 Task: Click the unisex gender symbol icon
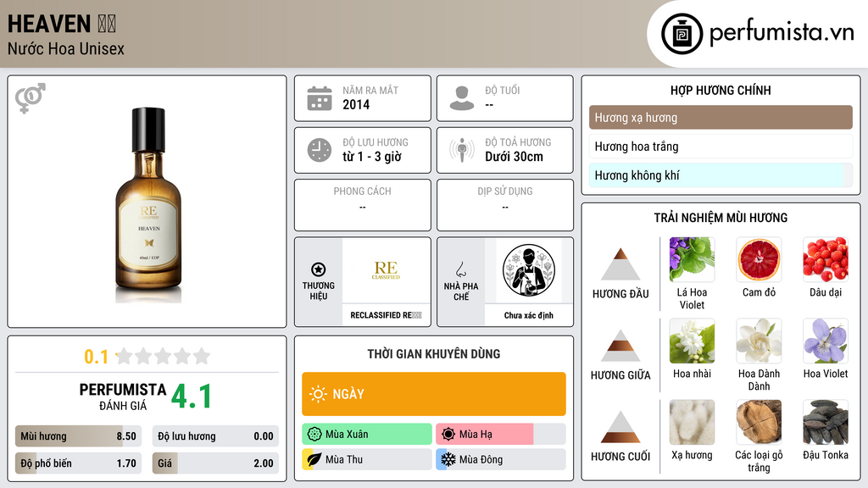(x=31, y=98)
